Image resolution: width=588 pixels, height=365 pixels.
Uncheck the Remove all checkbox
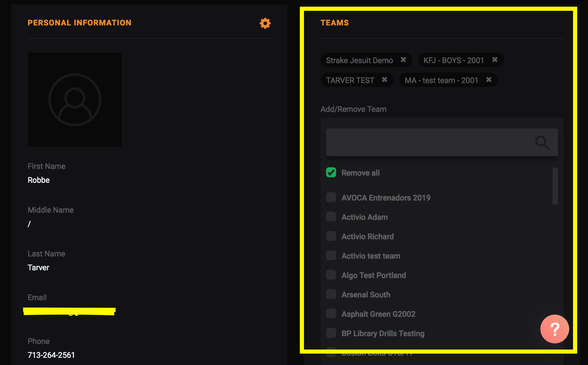[x=331, y=173]
